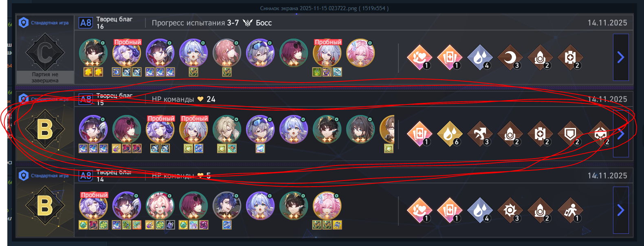The height and width of the screenshot is (246, 644).
Task: Click the B rank badge in bottom record
Action: (45, 206)
